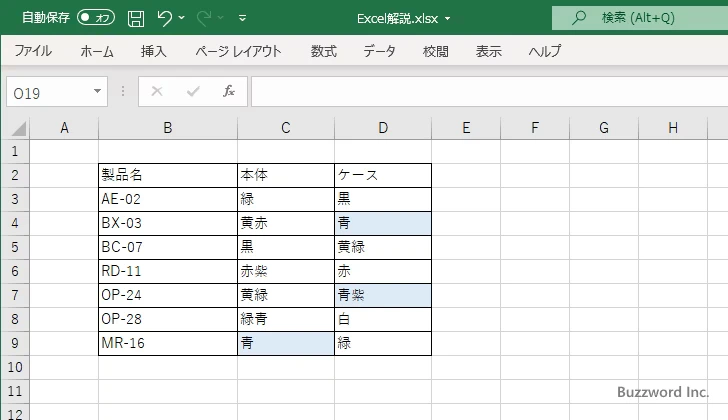Select row 7 header
The height and width of the screenshot is (420, 728).
click(x=15, y=295)
